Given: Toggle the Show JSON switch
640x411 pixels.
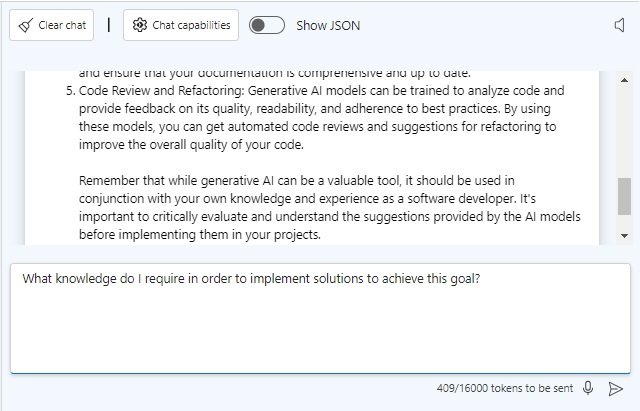Looking at the screenshot, I should (267, 25).
